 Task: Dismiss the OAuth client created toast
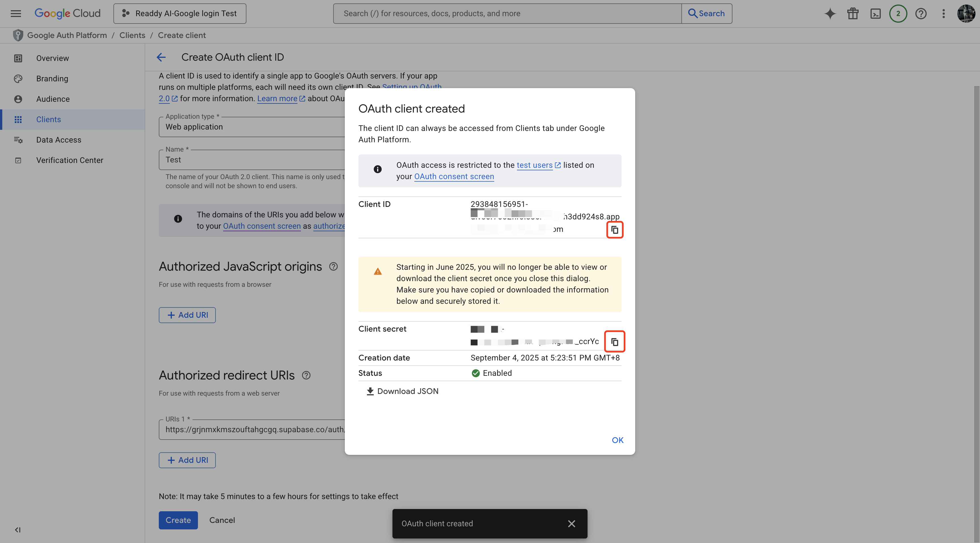pyautogui.click(x=571, y=524)
